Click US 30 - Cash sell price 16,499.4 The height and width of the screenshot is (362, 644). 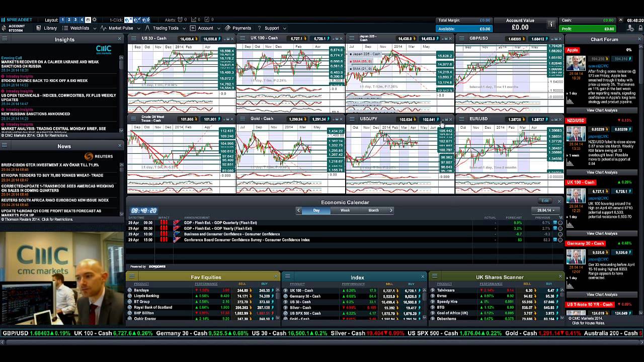coord(188,39)
